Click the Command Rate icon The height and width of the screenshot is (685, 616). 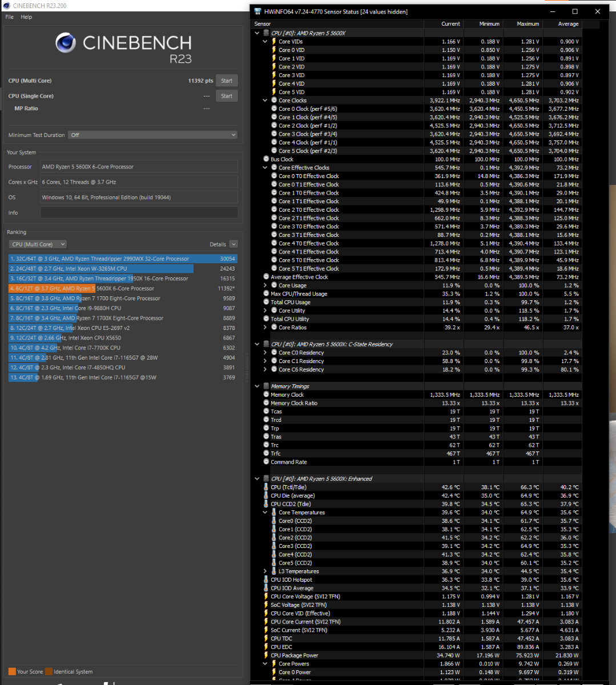click(266, 462)
